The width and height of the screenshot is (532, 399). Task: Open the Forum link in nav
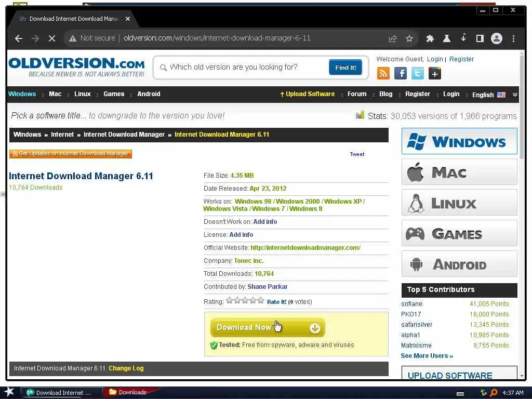click(x=357, y=94)
